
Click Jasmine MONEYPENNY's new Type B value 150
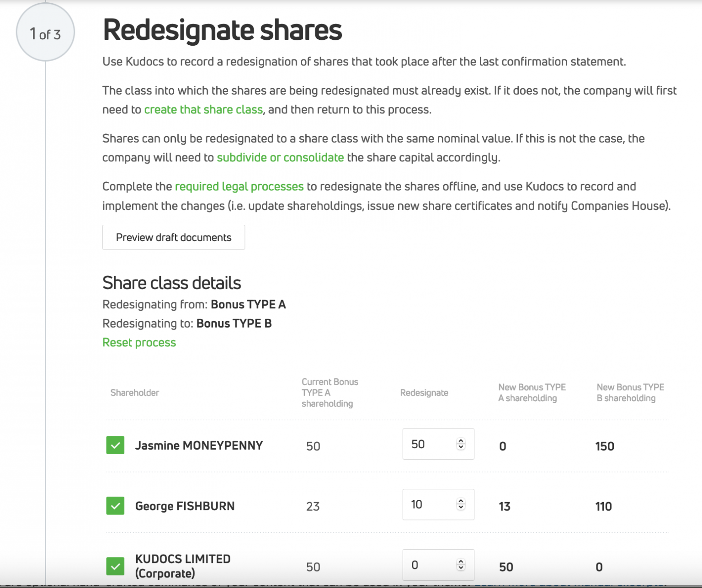(605, 446)
